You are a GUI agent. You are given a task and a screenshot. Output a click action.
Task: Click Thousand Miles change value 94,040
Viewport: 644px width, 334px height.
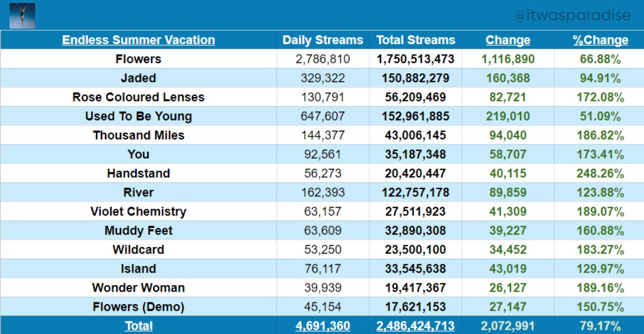click(508, 135)
